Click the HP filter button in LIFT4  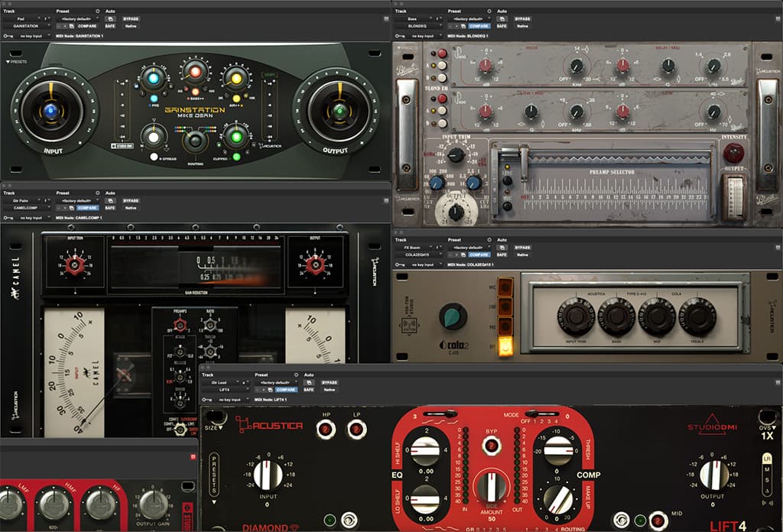(326, 430)
